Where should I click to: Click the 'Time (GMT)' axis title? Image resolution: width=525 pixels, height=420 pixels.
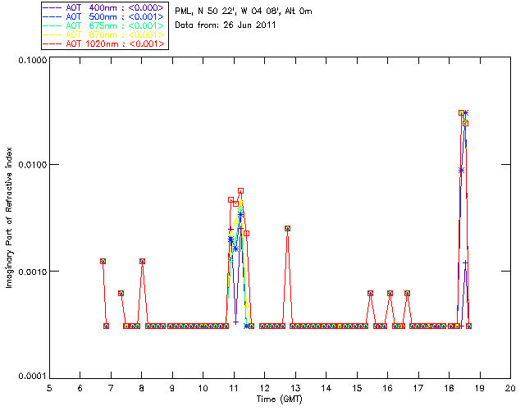pos(280,399)
